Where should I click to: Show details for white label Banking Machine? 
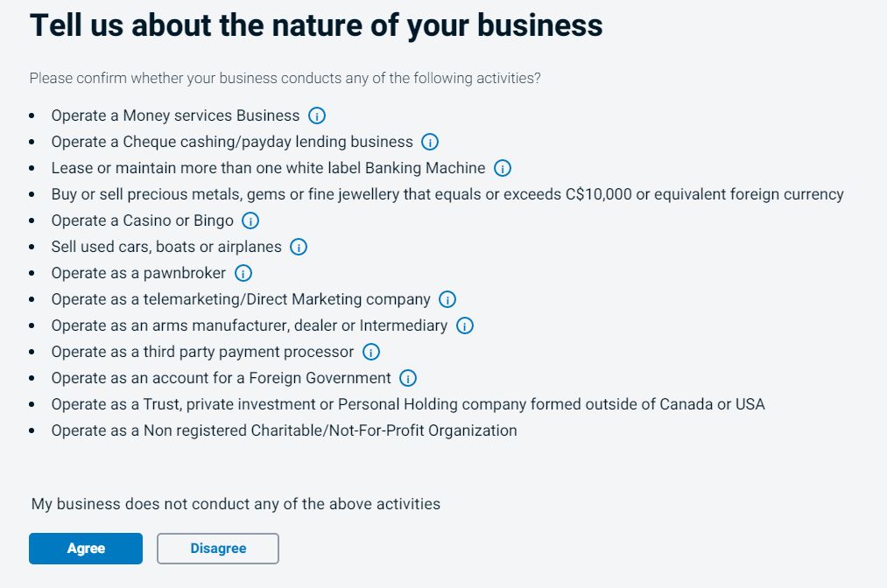pos(503,168)
